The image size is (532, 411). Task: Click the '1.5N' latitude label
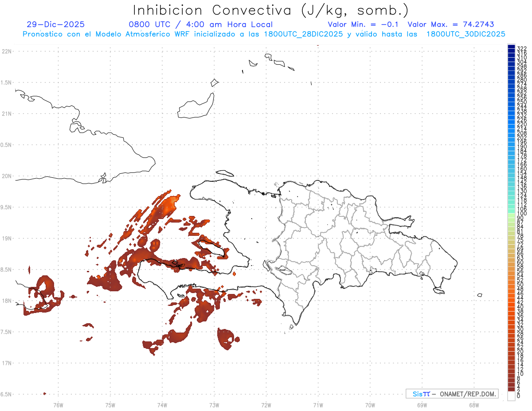click(x=6, y=82)
